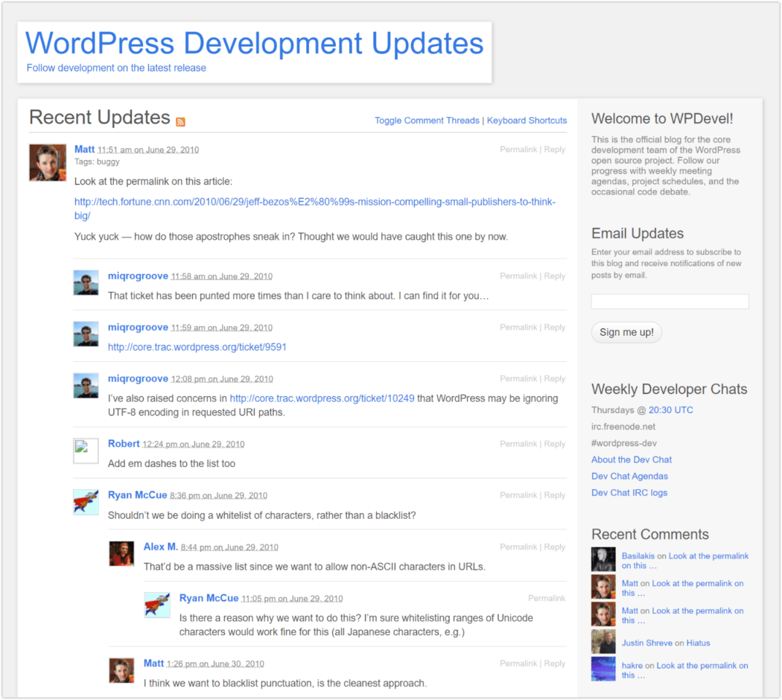Open Permalink for Matt's main post
The width and height of the screenshot is (782, 700).
tap(518, 150)
